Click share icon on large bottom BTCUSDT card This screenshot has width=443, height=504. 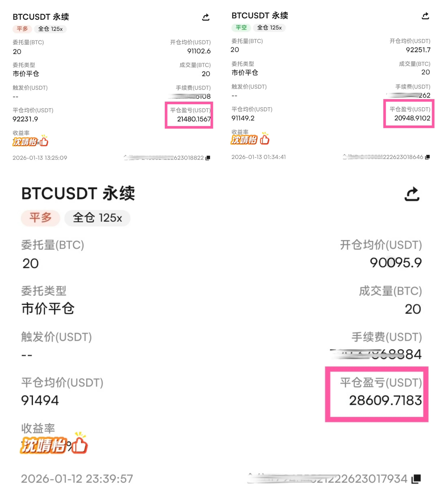click(412, 194)
